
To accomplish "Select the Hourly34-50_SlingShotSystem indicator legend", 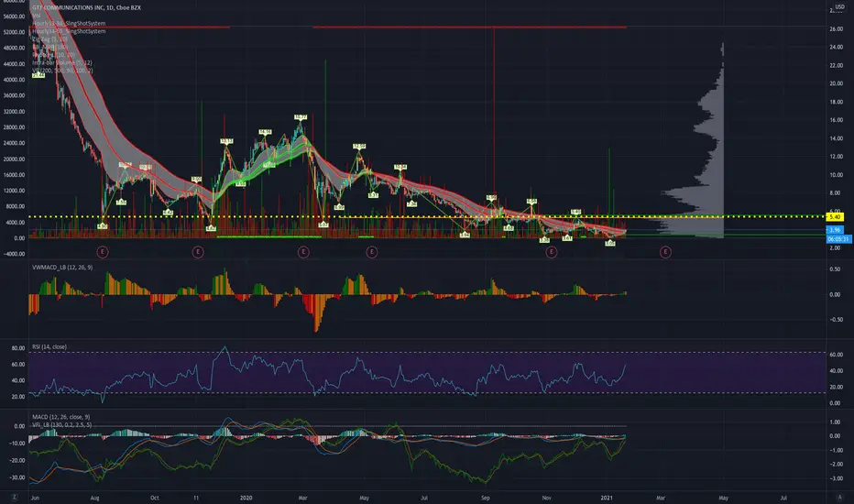I will click(69, 31).
